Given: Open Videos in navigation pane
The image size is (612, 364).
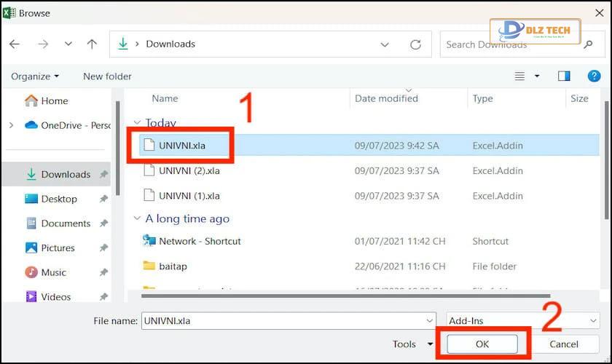Looking at the screenshot, I should (48, 296).
